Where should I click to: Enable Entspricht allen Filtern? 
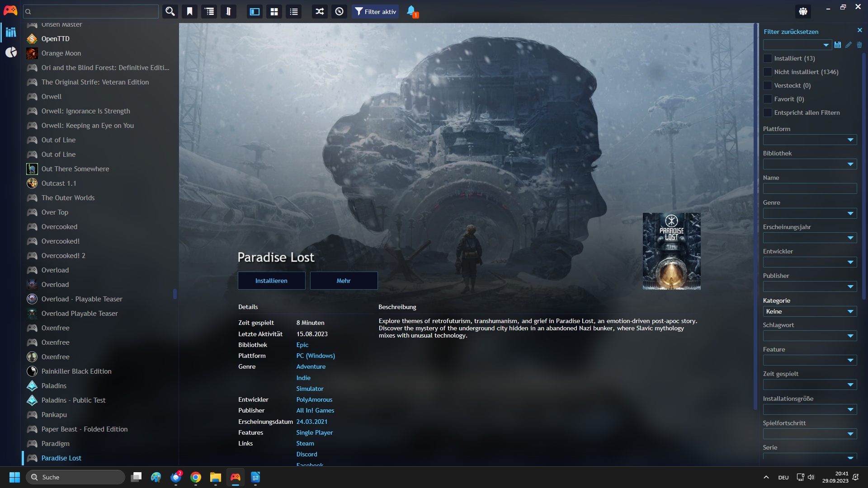click(767, 113)
